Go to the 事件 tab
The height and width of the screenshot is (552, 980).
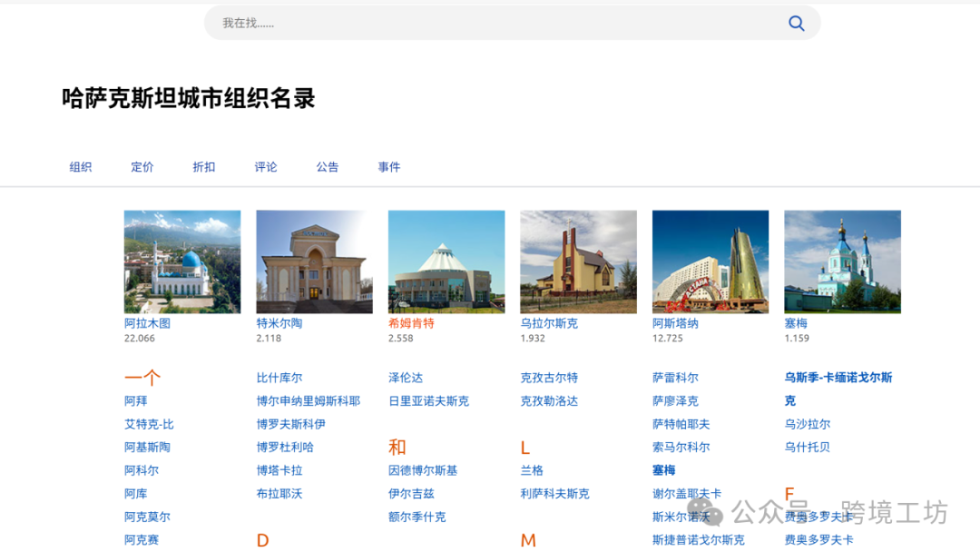(388, 166)
